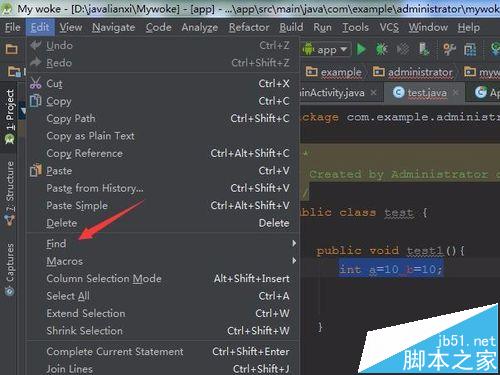
Task: Open the Code menu
Action: coord(159,27)
